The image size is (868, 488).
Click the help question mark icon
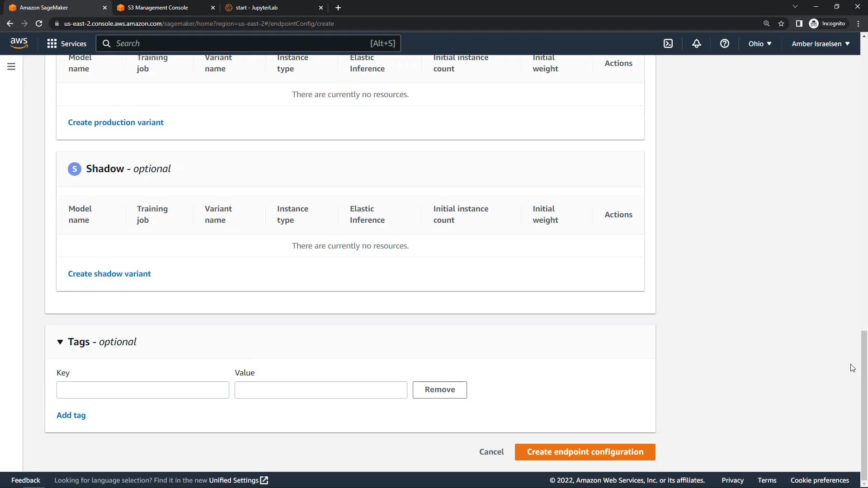(x=725, y=43)
